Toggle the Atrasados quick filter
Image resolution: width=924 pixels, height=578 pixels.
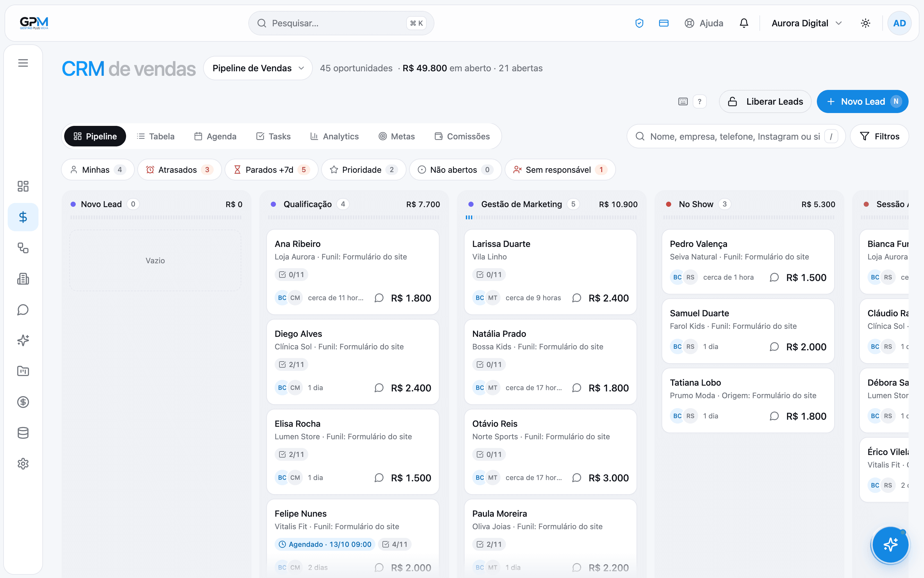(179, 170)
